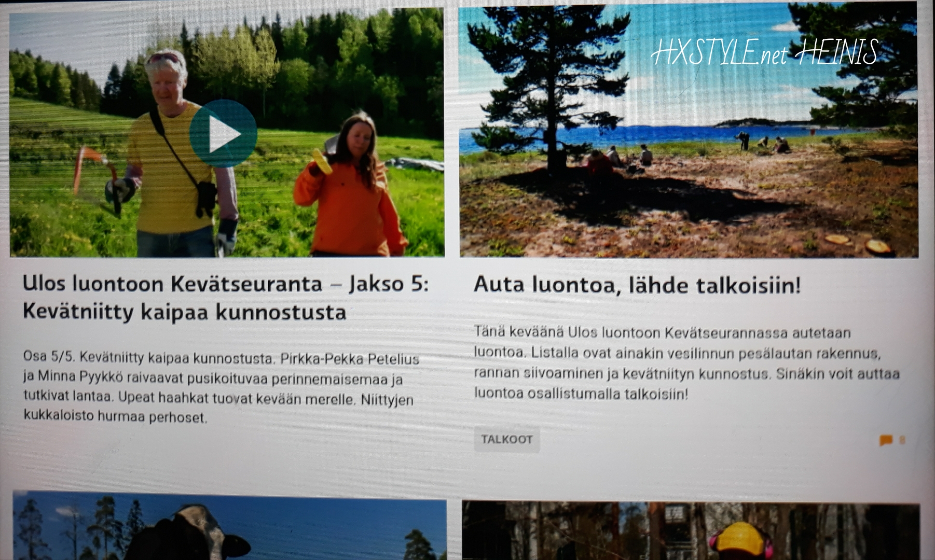The height and width of the screenshot is (560, 935).
Task: Open headline 'Ulos luontoon Kevätseuranta – Jakso 5'
Action: pos(225,284)
